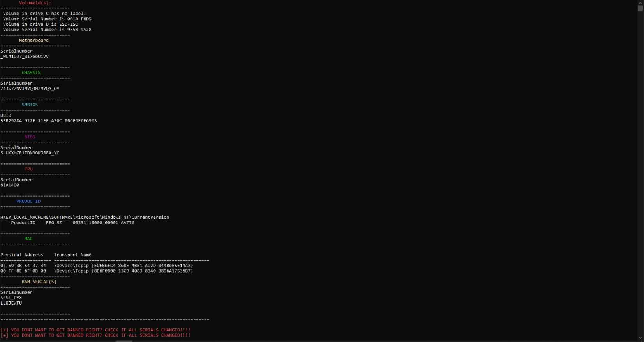
Task: Click motherboard serial '_WL41DJ7_WI7G6U1VV'
Action: (25, 57)
